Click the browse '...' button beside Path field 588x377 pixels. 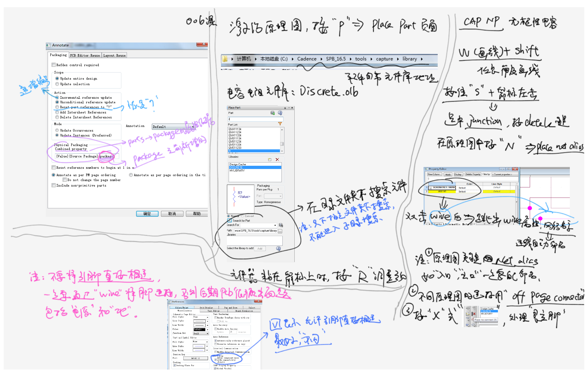tap(280, 231)
